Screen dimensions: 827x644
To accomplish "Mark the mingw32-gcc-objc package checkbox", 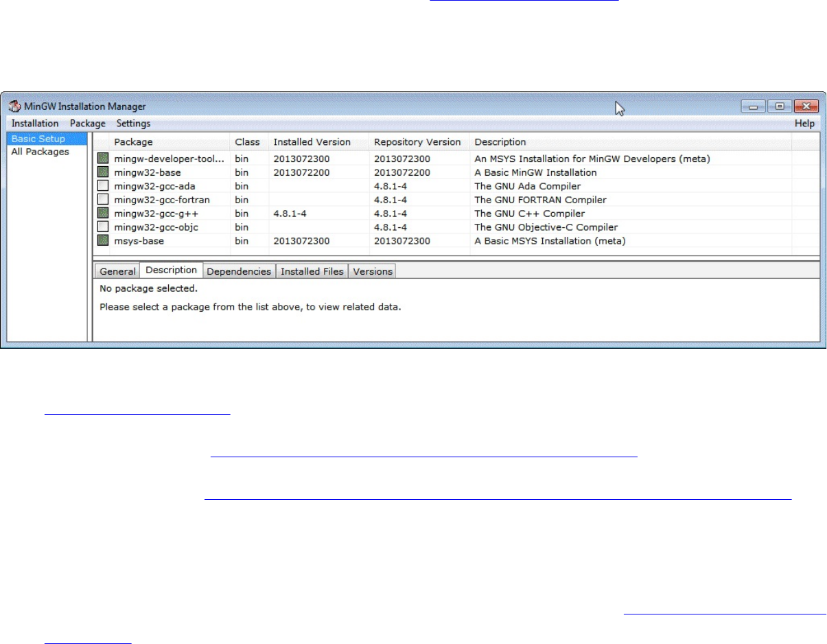I will 103,227.
